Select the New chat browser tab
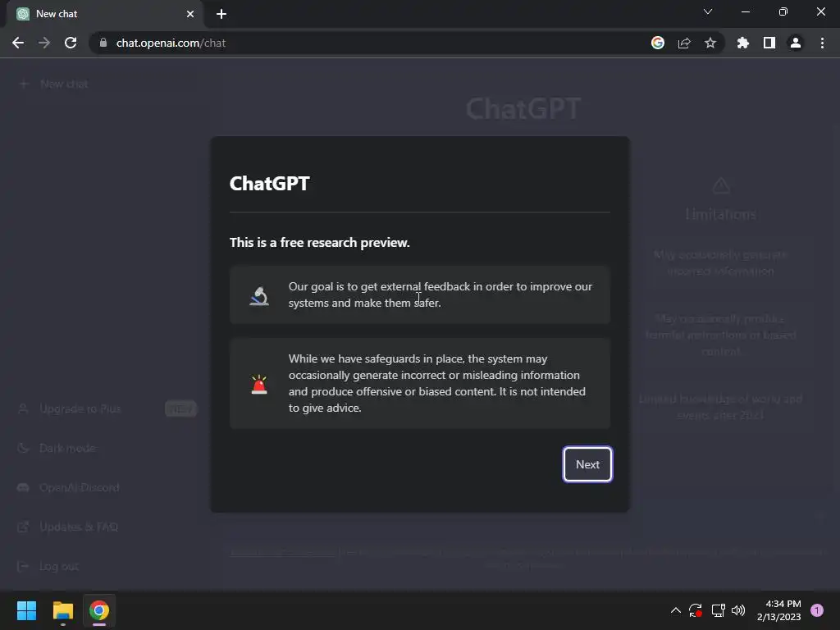 click(x=104, y=14)
